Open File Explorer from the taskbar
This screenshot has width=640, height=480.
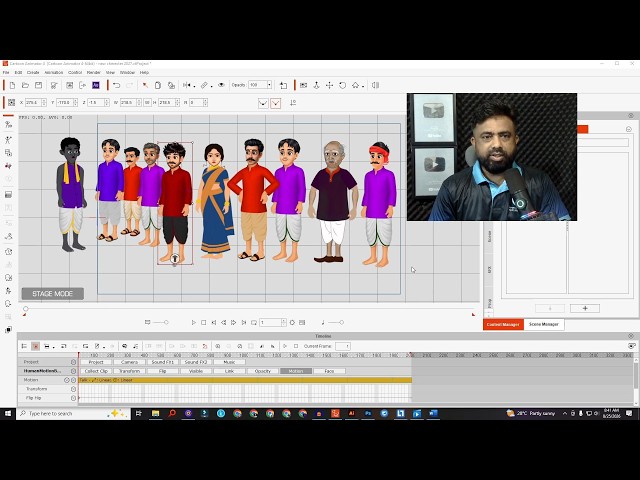coord(156,413)
